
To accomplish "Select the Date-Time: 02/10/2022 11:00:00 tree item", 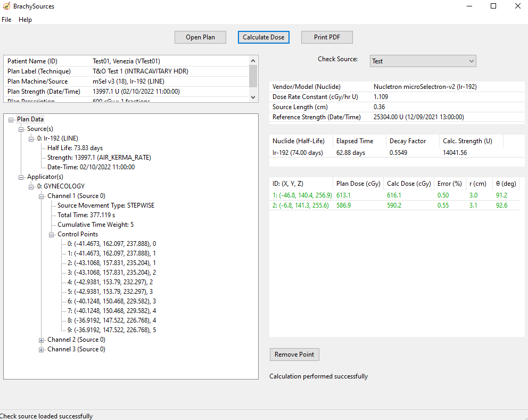I will pyautogui.click(x=91, y=167).
